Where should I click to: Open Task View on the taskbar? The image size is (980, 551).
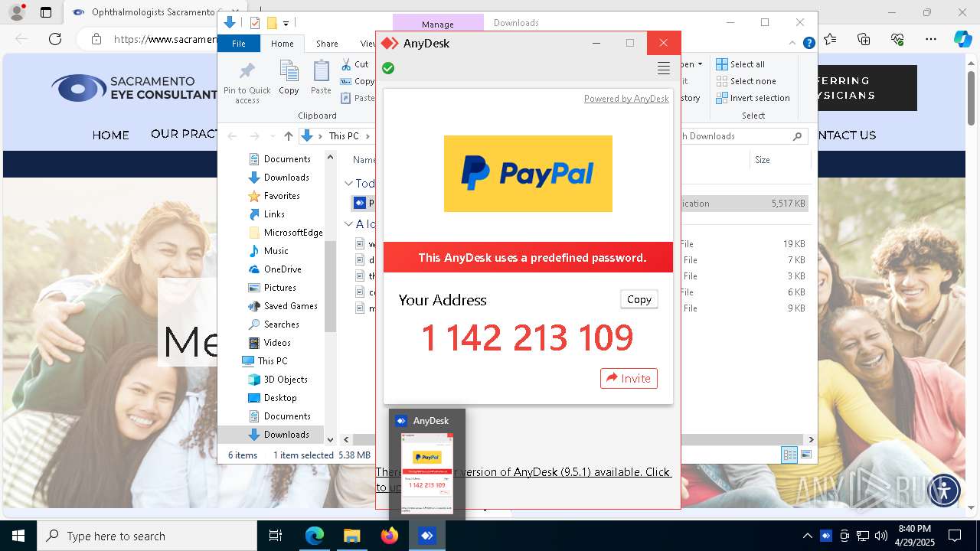pyautogui.click(x=276, y=536)
